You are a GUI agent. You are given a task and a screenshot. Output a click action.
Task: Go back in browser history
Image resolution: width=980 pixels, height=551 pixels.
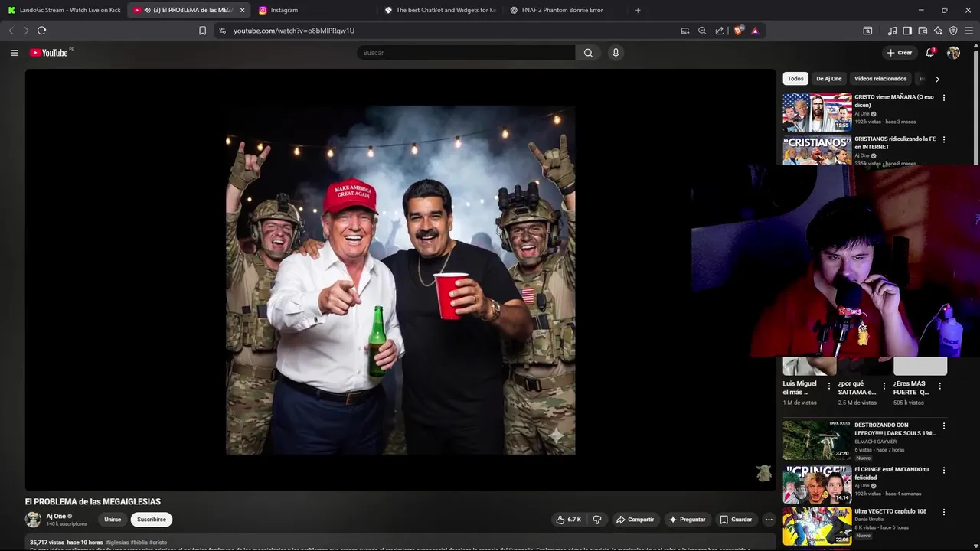(x=11, y=31)
